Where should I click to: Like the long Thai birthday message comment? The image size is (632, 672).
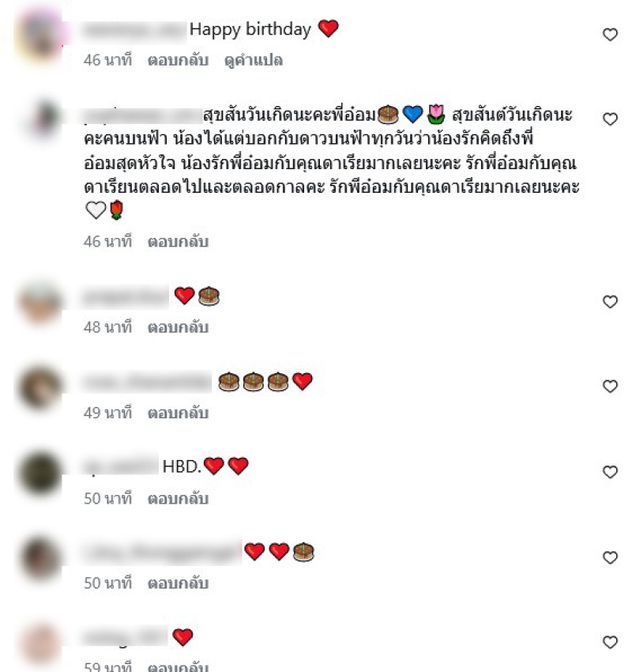pyautogui.click(x=610, y=119)
